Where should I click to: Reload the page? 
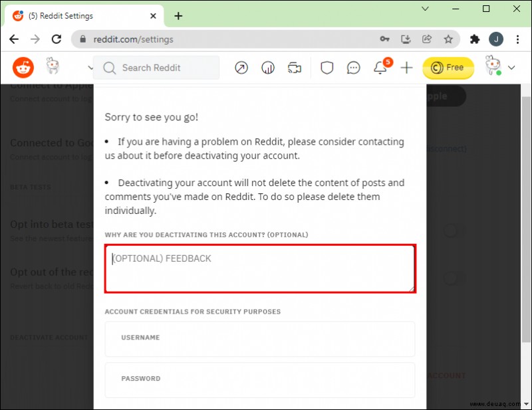coord(57,39)
